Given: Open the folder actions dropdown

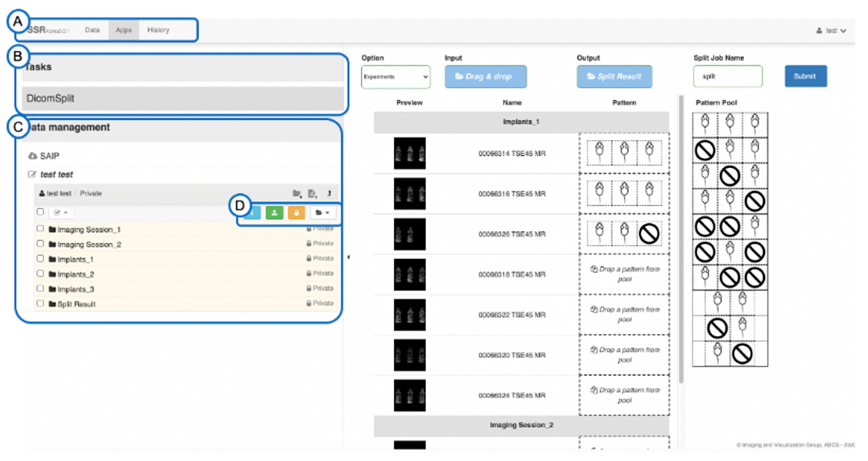Looking at the screenshot, I should click(x=322, y=213).
